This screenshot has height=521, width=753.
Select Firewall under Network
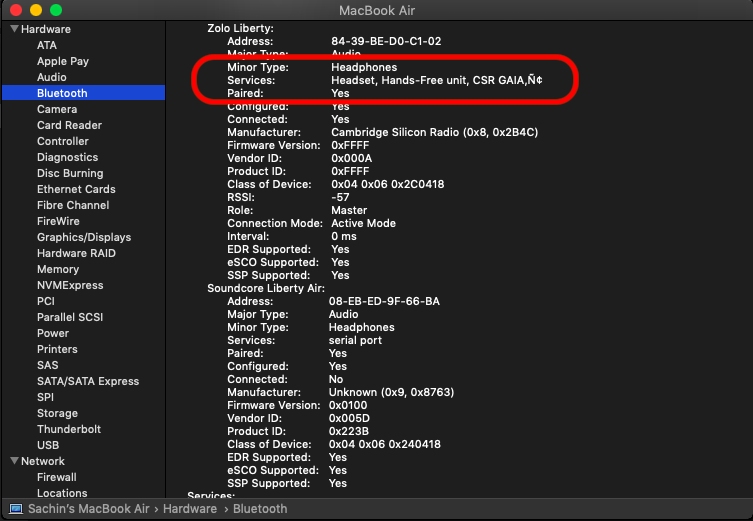point(57,477)
